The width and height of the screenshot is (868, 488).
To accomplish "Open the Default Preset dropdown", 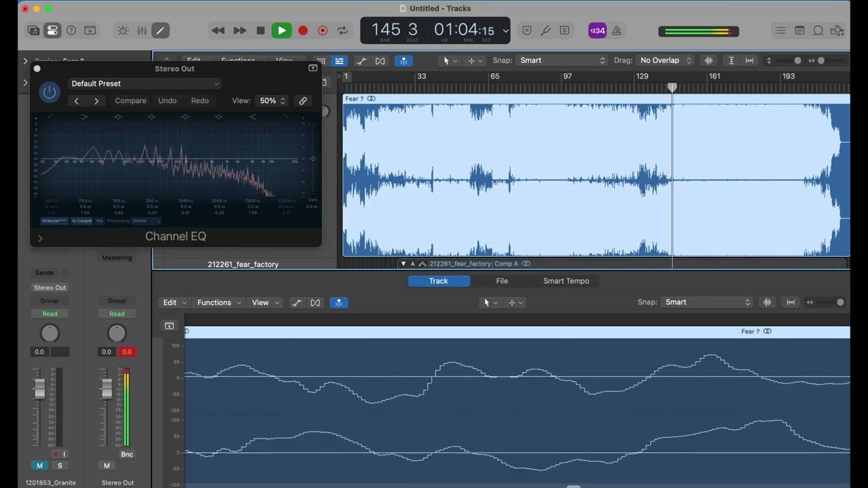I will (145, 83).
